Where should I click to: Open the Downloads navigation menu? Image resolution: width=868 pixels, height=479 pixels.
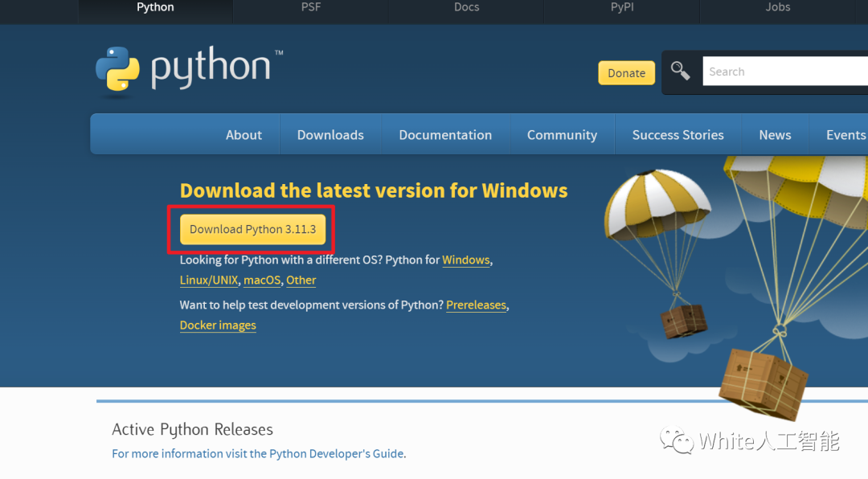coord(330,135)
